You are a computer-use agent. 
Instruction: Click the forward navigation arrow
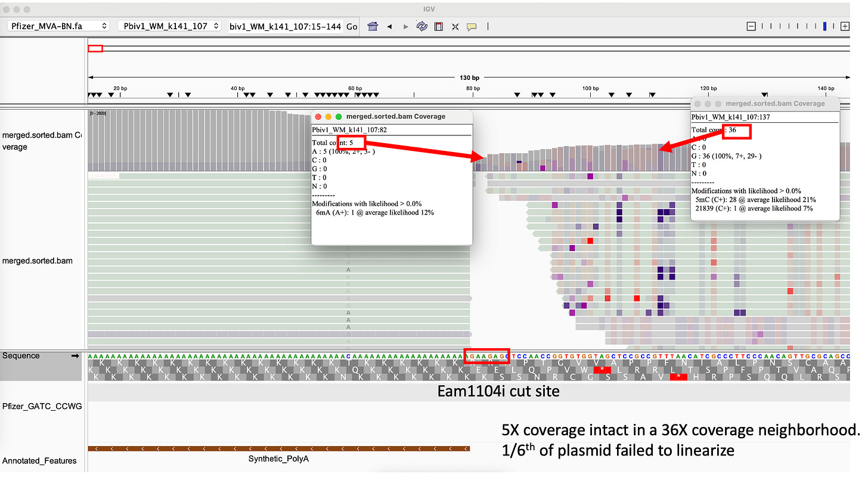406,26
